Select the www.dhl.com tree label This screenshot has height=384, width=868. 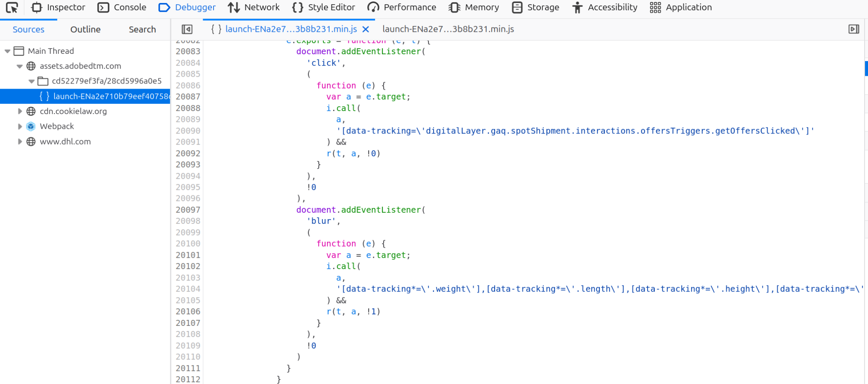pyautogui.click(x=65, y=141)
